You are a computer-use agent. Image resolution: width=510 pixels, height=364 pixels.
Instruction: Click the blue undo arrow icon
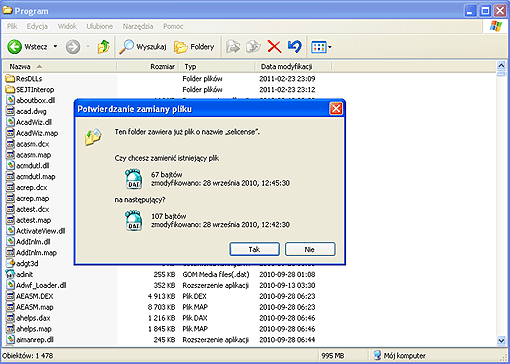[x=295, y=47]
